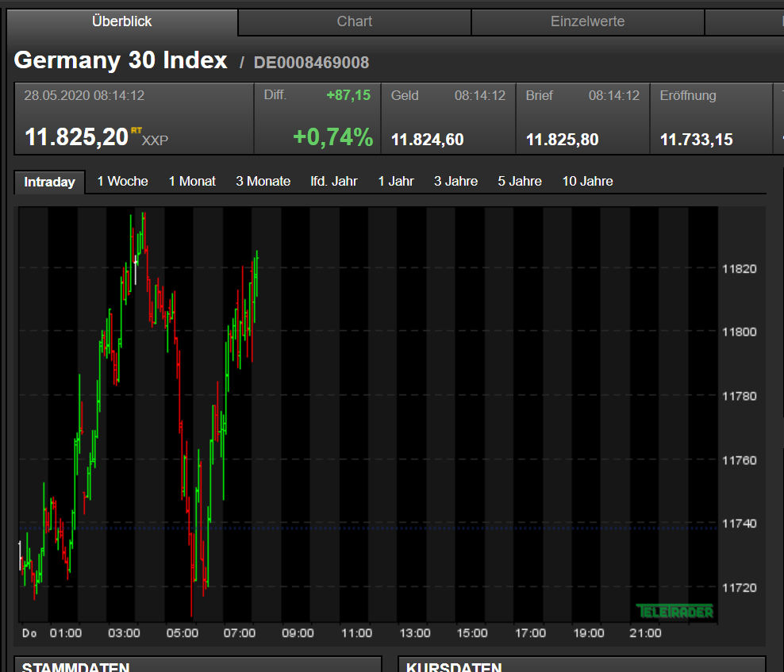Image resolution: width=784 pixels, height=672 pixels.
Task: Show the 3 Monate chart
Action: click(263, 181)
